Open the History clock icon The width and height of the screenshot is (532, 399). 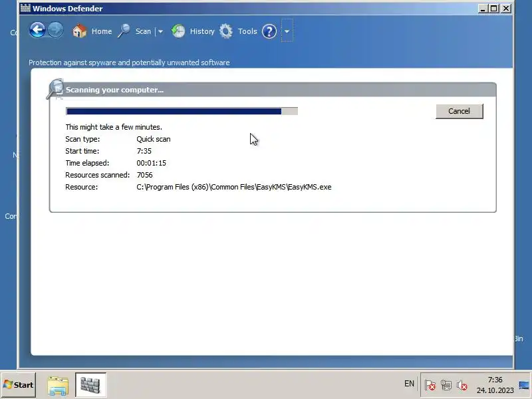pos(178,31)
